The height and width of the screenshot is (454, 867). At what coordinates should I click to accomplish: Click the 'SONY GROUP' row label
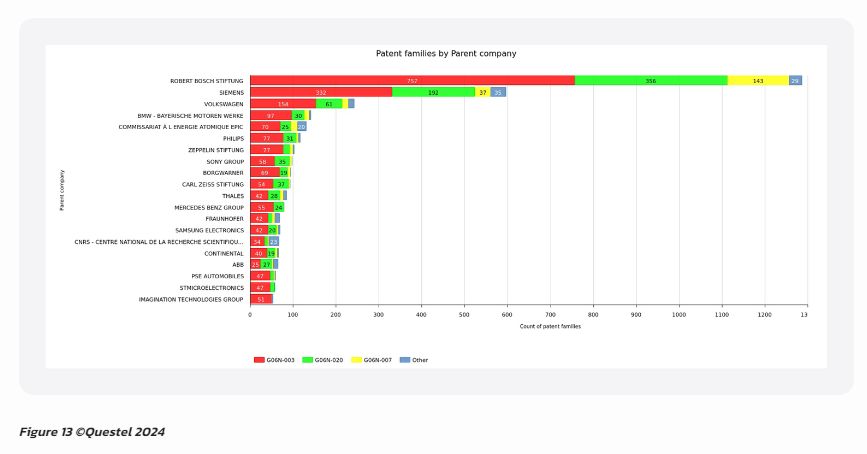225,162
